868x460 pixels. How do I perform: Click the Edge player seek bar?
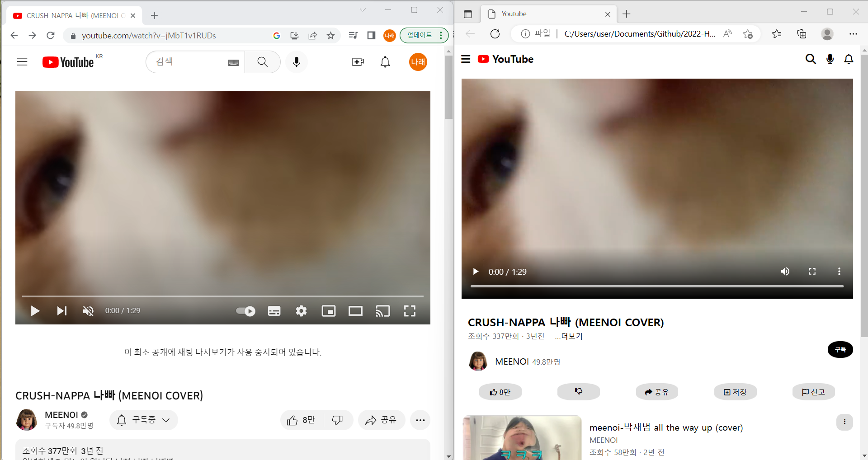tap(657, 286)
